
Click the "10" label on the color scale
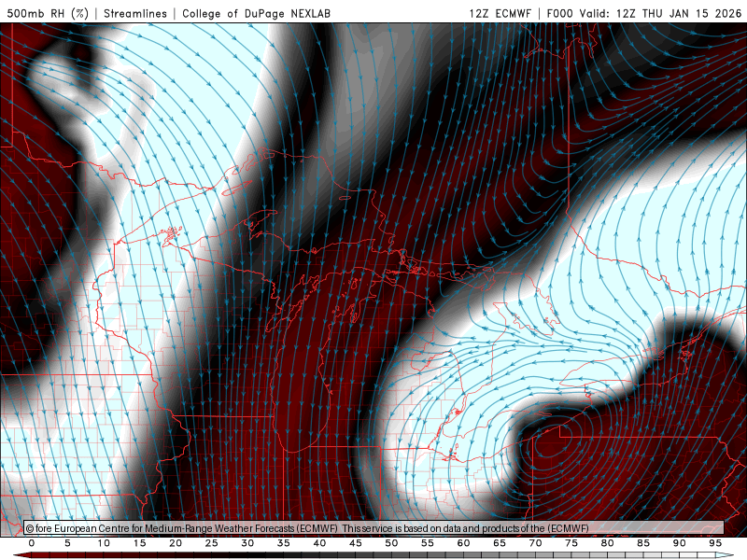pyautogui.click(x=104, y=543)
